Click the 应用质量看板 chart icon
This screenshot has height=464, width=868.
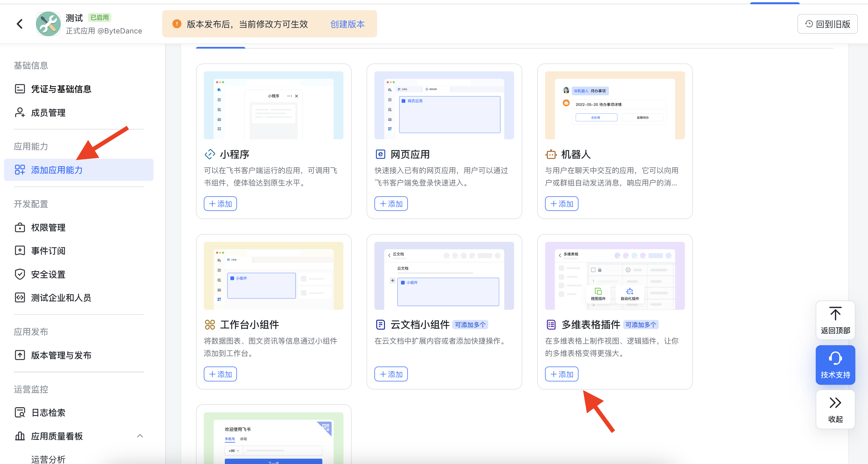pos(20,436)
